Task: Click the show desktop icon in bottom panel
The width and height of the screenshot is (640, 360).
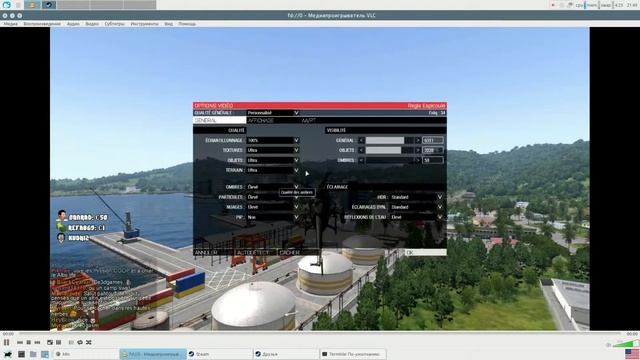Action: [x=45, y=354]
